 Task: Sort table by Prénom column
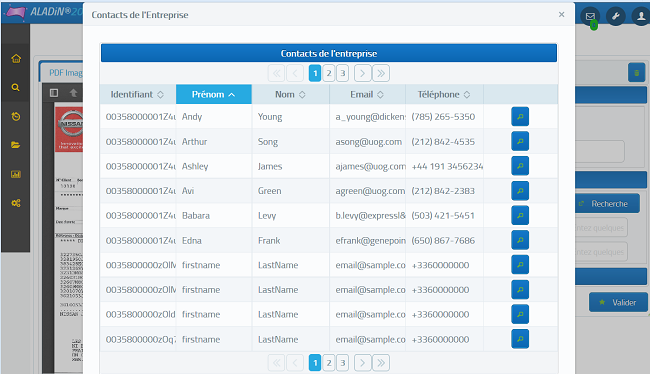tap(214, 95)
